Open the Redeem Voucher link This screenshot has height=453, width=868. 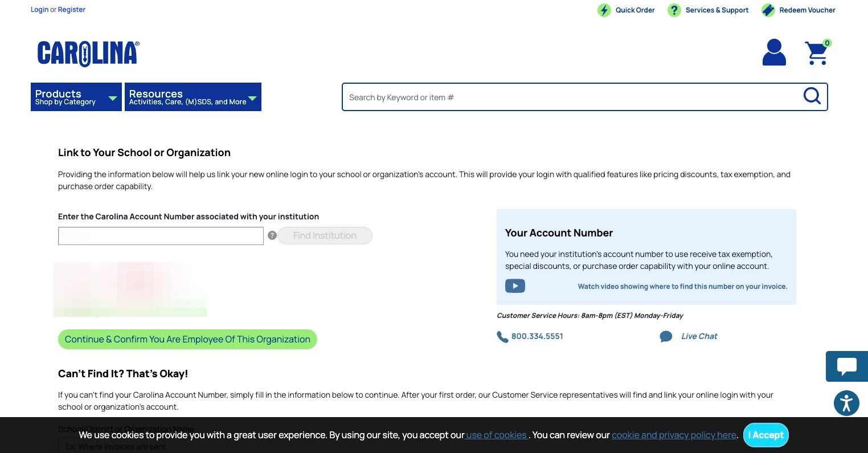coord(808,10)
